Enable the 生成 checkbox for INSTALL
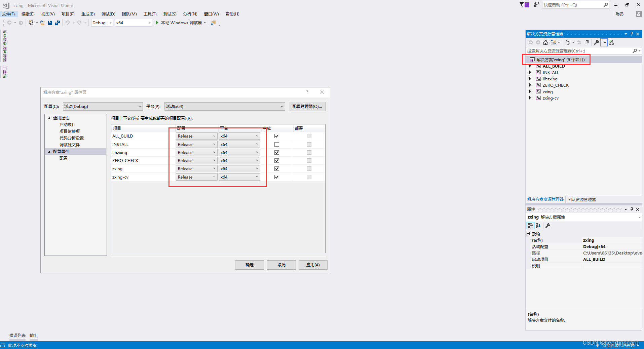The height and width of the screenshot is (349, 644). 276,144
